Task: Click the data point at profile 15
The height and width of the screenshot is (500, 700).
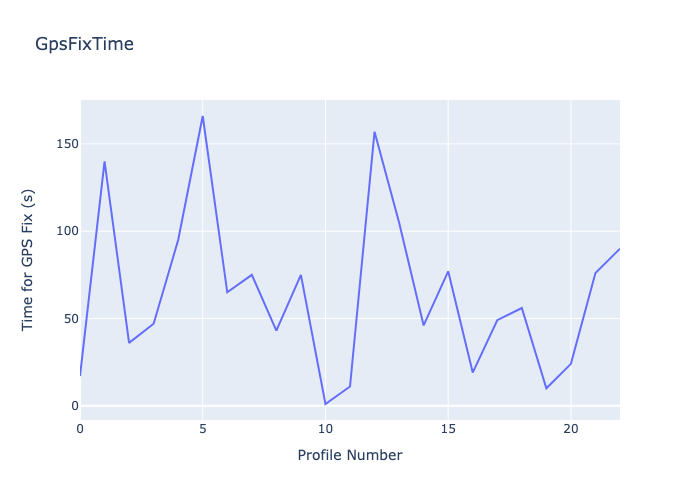Action: pos(448,271)
